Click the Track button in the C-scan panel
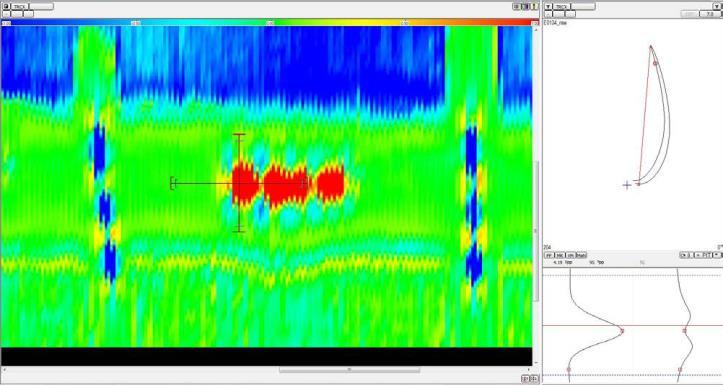The height and width of the screenshot is (385, 723). [x=19, y=6]
